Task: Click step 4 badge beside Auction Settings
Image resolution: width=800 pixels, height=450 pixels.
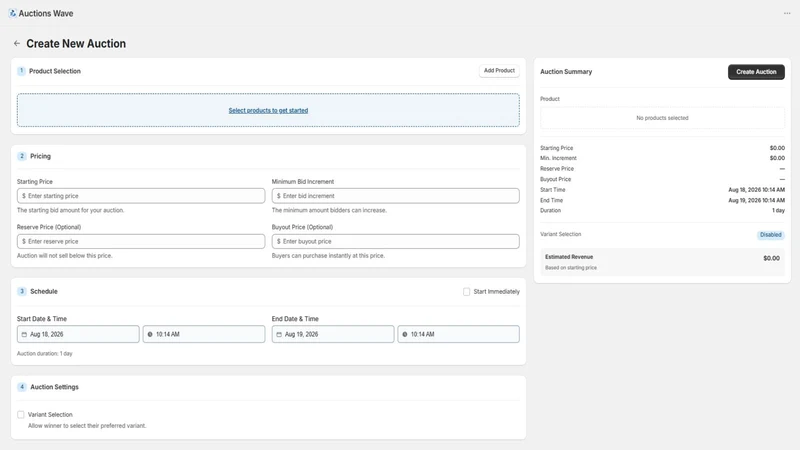Action: [x=21, y=387]
